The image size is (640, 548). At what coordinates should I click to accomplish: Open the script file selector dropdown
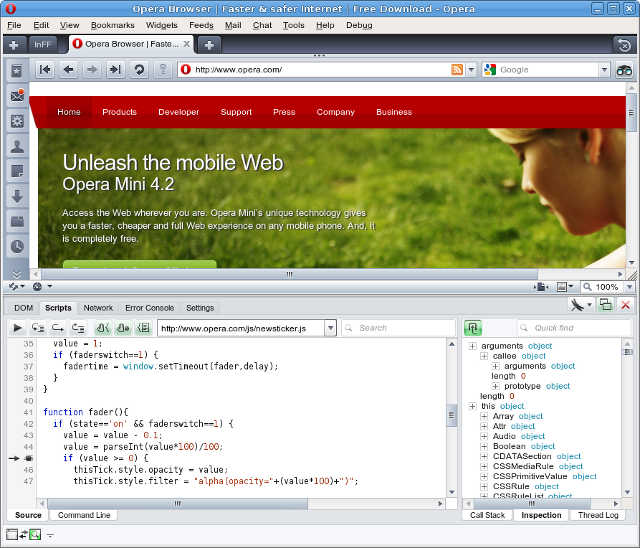330,328
